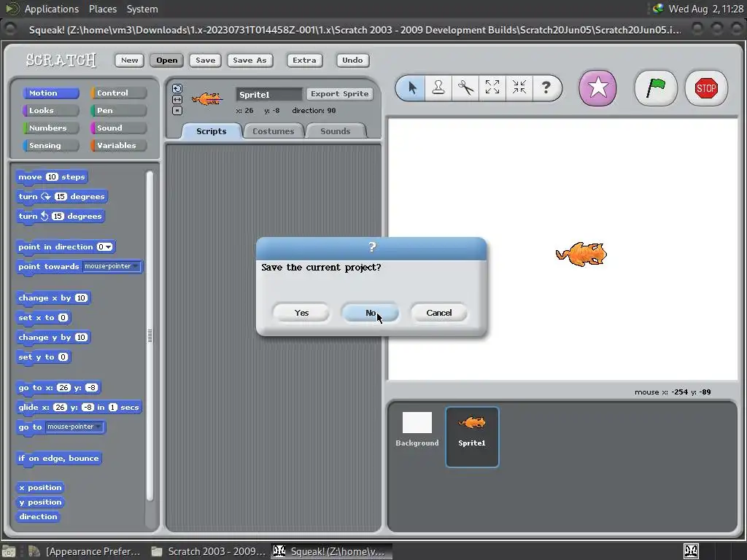This screenshot has width=747, height=560.
Task: Click the Scratch logo
Action: [x=61, y=60]
